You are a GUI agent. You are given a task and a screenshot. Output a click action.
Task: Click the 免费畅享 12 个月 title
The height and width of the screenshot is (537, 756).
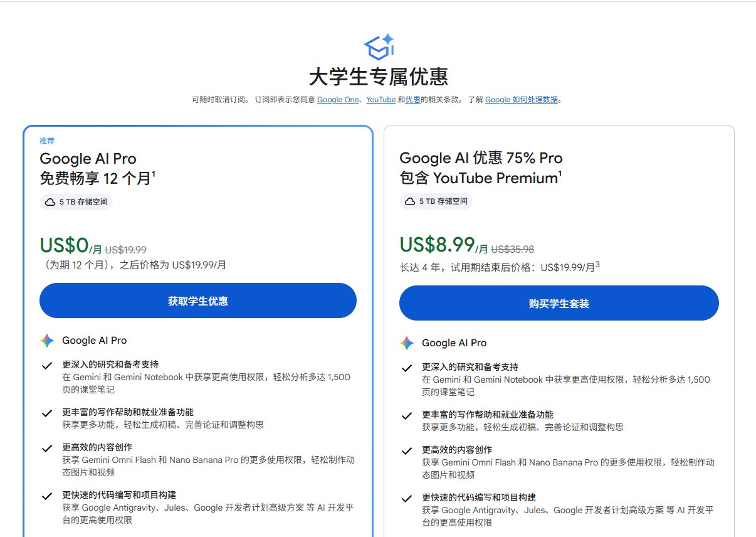(x=97, y=178)
